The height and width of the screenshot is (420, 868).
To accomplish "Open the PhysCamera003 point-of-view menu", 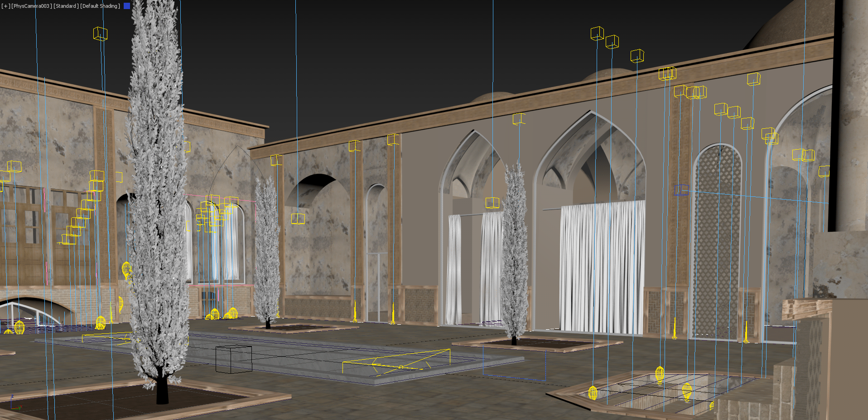I will click(31, 6).
